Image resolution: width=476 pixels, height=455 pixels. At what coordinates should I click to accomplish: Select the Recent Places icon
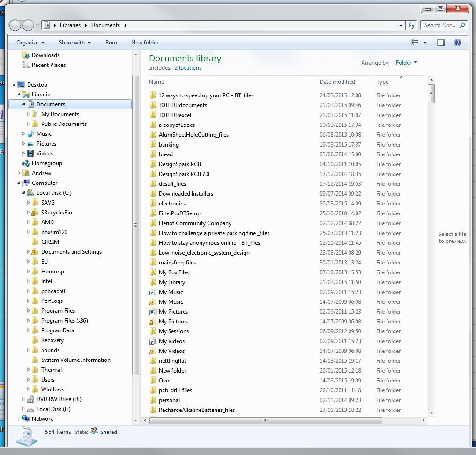tap(26, 65)
